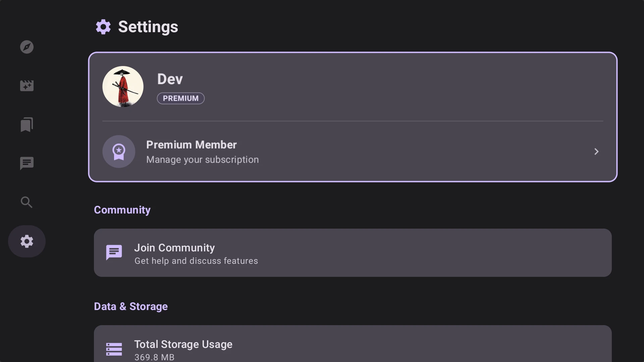Open the compass Discover sidebar icon

(27, 47)
